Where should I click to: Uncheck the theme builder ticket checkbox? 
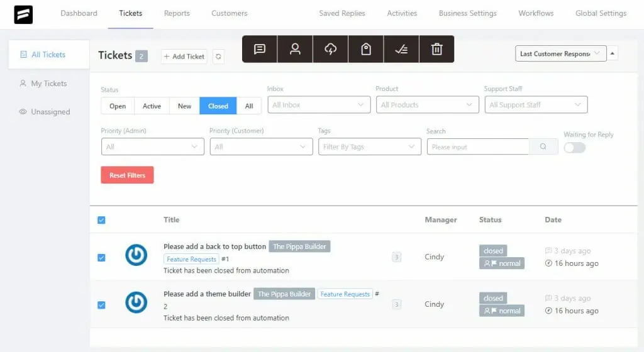coord(101,305)
